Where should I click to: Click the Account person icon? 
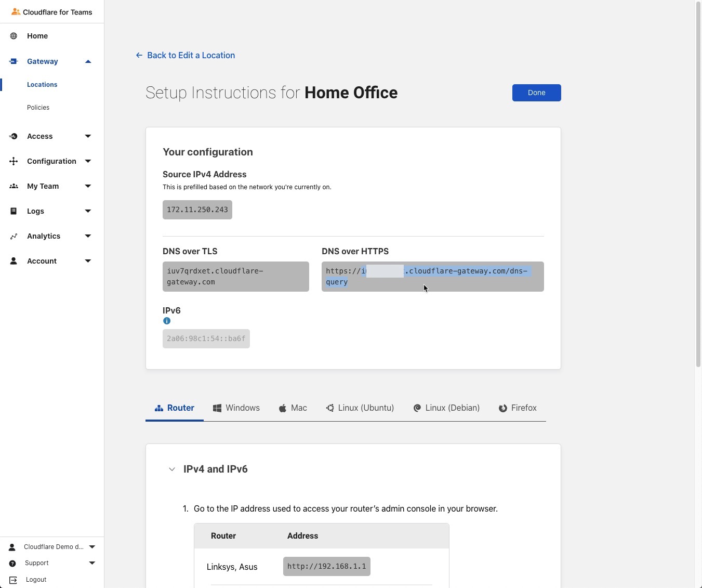click(x=14, y=261)
